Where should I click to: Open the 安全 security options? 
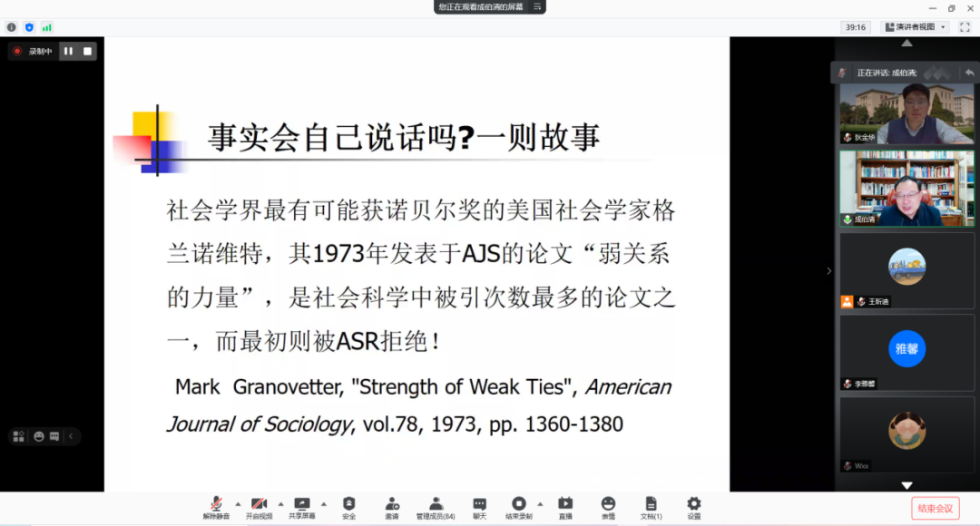348,507
